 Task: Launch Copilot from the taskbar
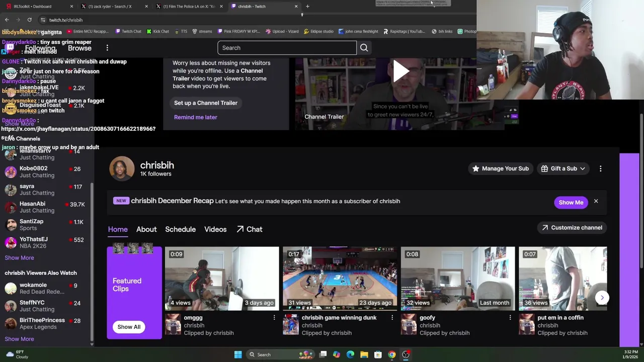click(337, 354)
